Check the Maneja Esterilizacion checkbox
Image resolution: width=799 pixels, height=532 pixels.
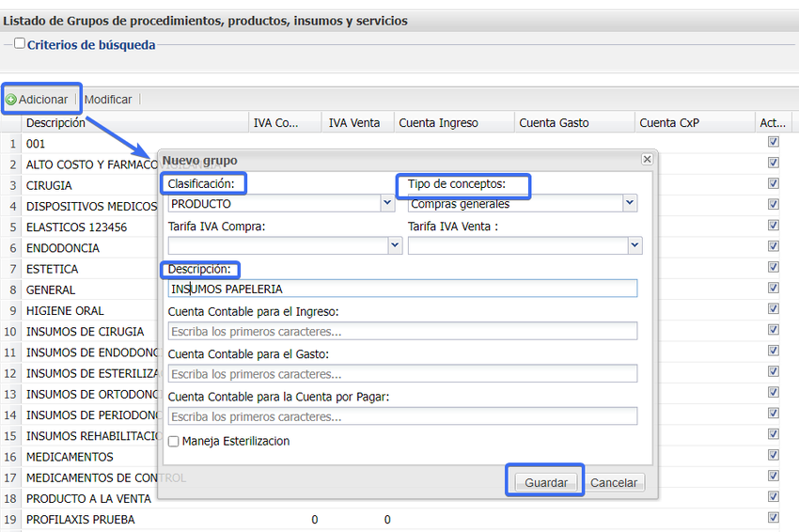(x=173, y=442)
